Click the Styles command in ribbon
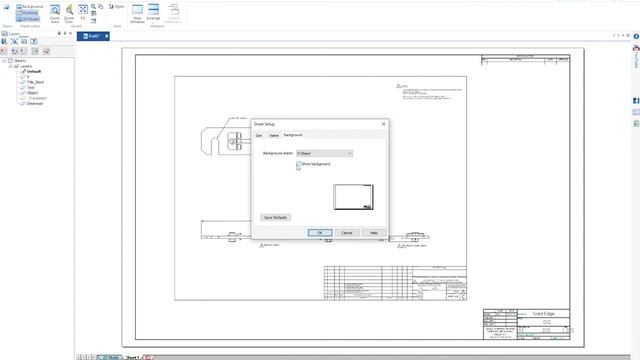The width and height of the screenshot is (640, 360). click(116, 7)
